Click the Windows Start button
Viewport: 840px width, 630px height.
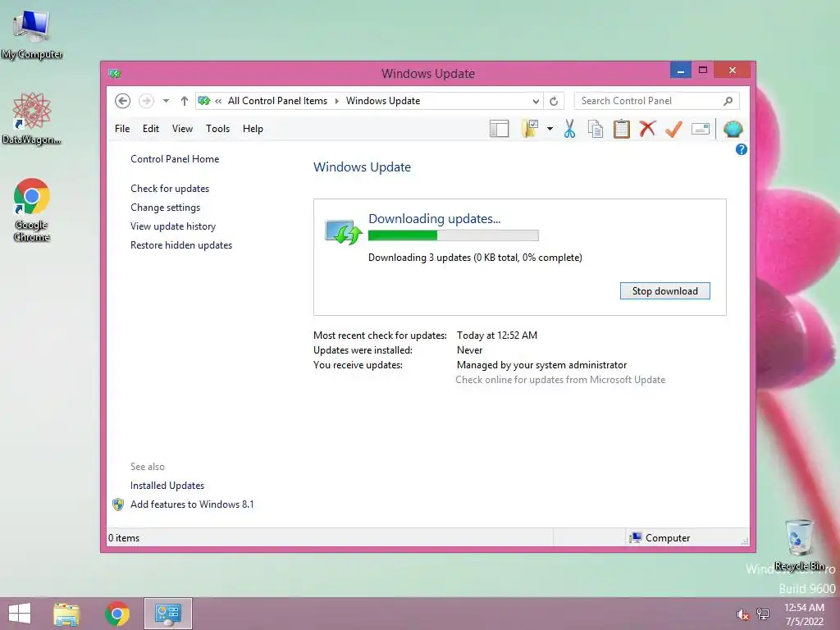click(20, 614)
